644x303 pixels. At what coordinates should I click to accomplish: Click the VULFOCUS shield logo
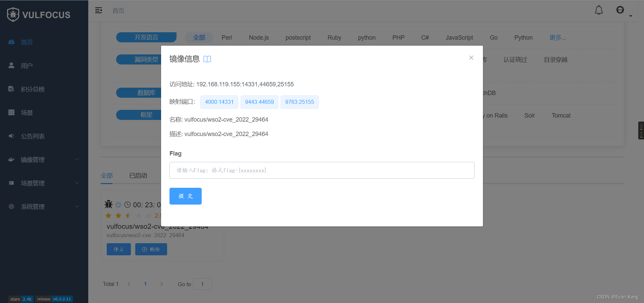click(x=13, y=14)
